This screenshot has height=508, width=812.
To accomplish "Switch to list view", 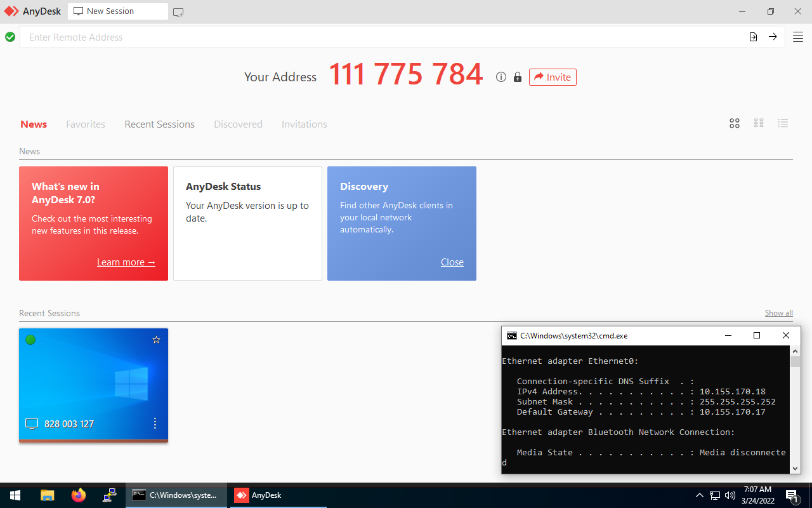I will point(782,123).
